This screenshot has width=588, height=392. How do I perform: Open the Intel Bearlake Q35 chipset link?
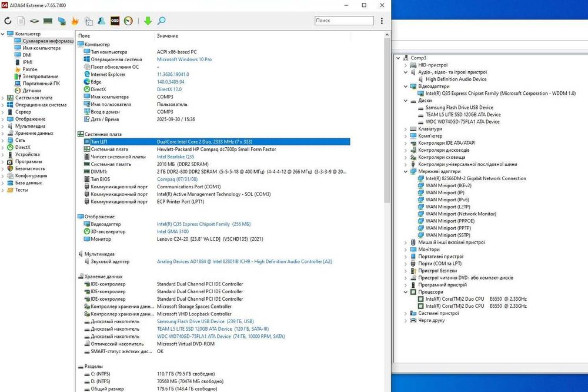[x=175, y=157]
